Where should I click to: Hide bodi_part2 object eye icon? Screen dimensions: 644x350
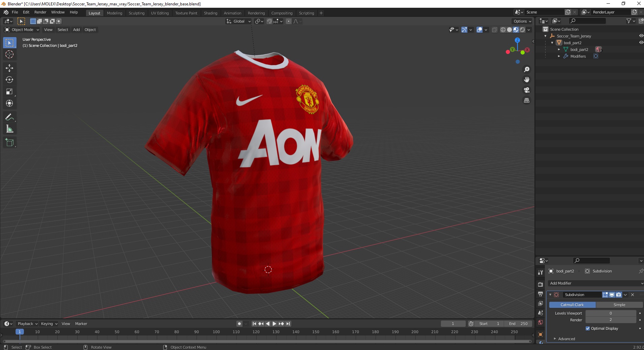pos(641,42)
